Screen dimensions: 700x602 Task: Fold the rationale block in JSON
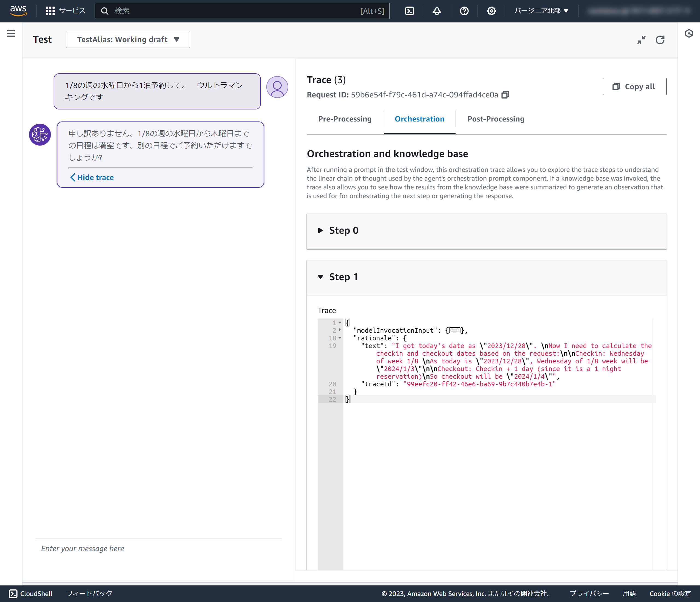tap(340, 338)
